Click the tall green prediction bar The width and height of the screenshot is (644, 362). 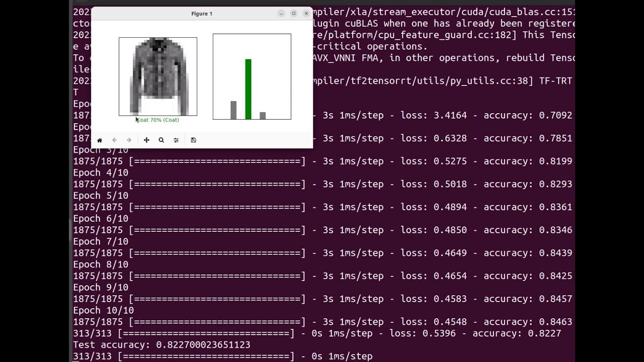coord(248,89)
